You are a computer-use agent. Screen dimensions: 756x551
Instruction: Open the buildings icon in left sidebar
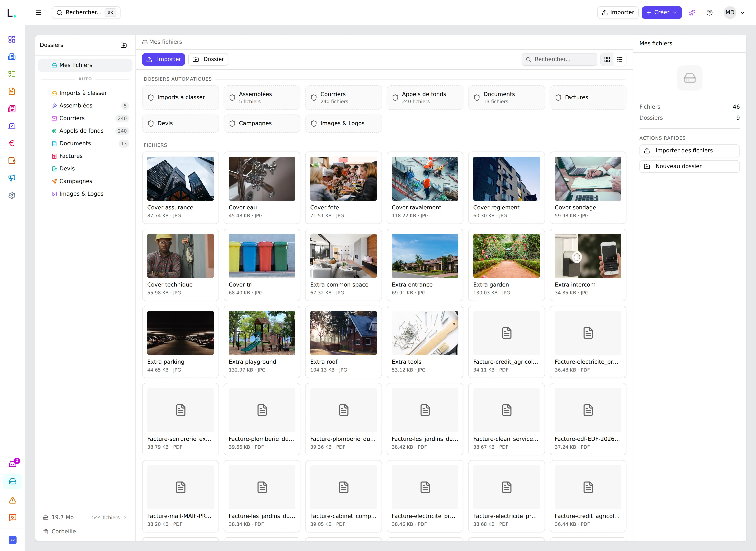coord(12,57)
